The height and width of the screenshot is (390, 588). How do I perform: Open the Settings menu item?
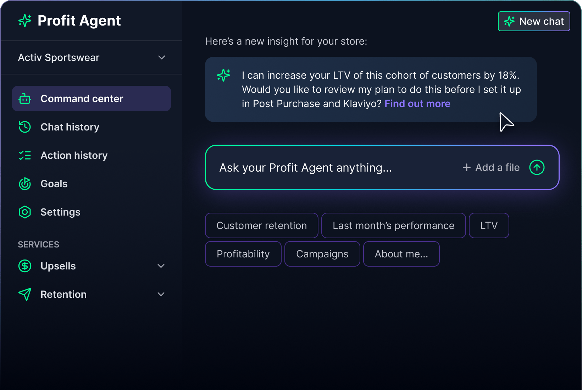(91, 212)
